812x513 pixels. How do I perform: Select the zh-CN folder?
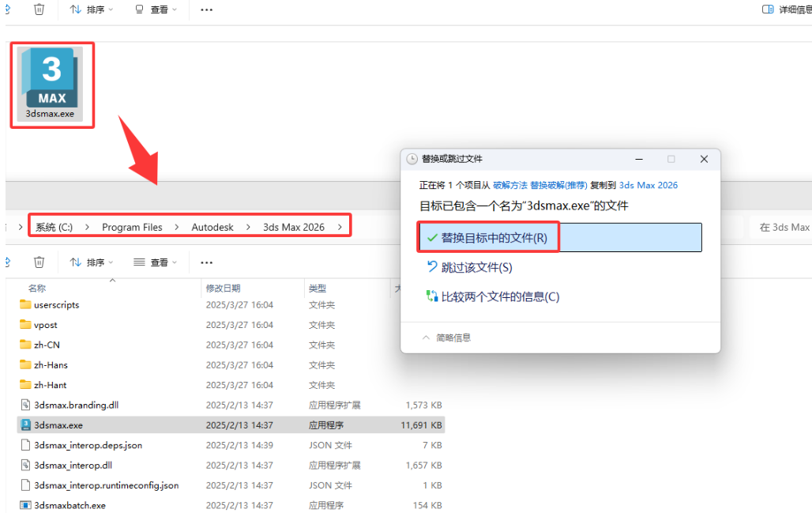click(47, 345)
